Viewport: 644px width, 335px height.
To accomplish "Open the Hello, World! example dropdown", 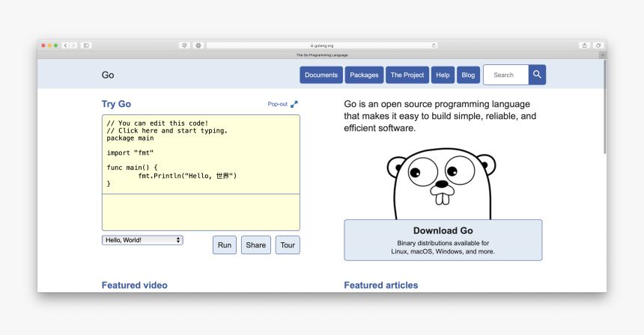I will click(142, 240).
